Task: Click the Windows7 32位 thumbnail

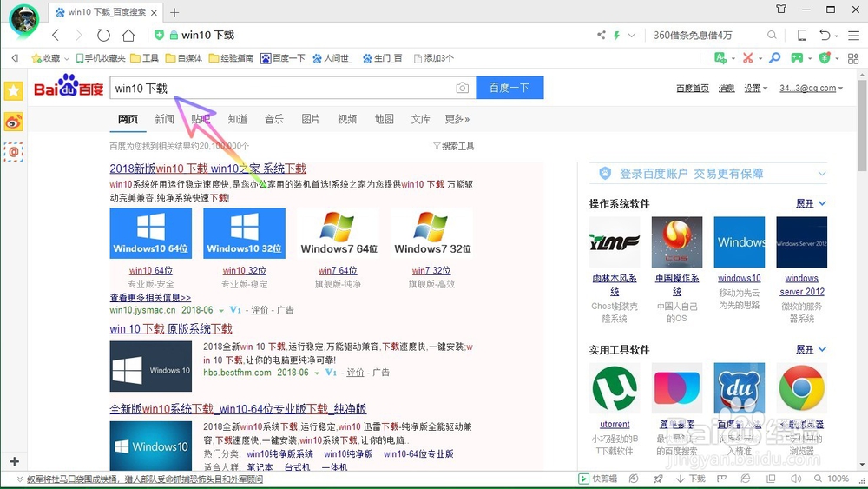Action: 431,233
